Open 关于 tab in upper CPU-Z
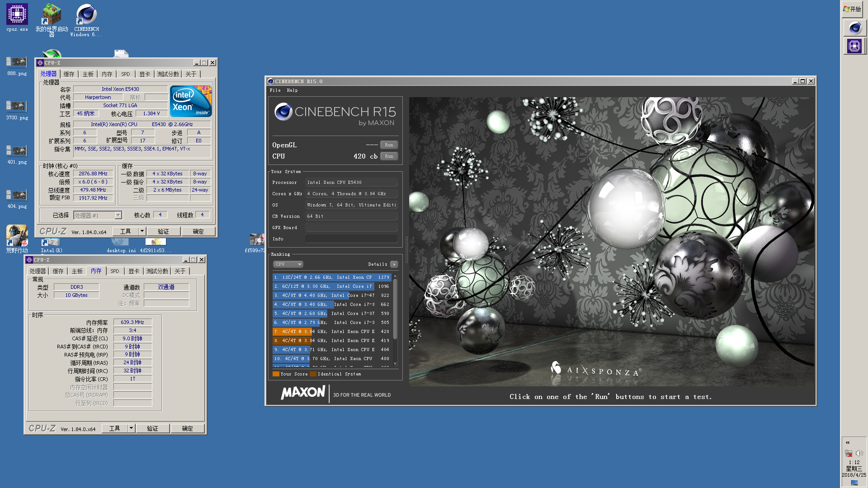 [191, 74]
